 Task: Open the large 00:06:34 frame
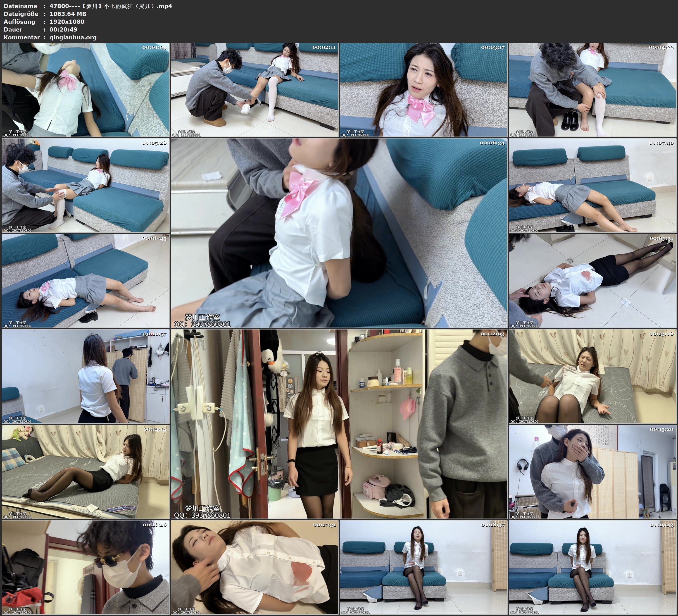(339, 233)
